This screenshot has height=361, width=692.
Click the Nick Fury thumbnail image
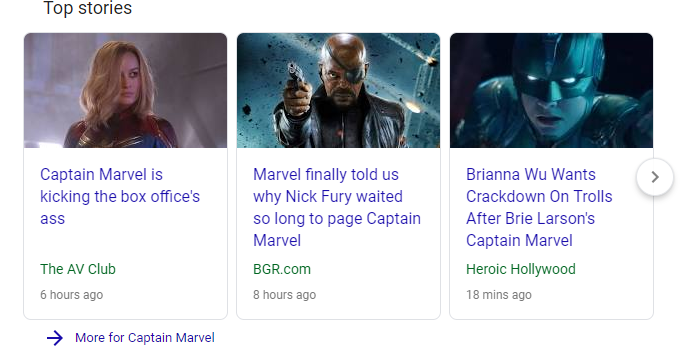pos(338,90)
